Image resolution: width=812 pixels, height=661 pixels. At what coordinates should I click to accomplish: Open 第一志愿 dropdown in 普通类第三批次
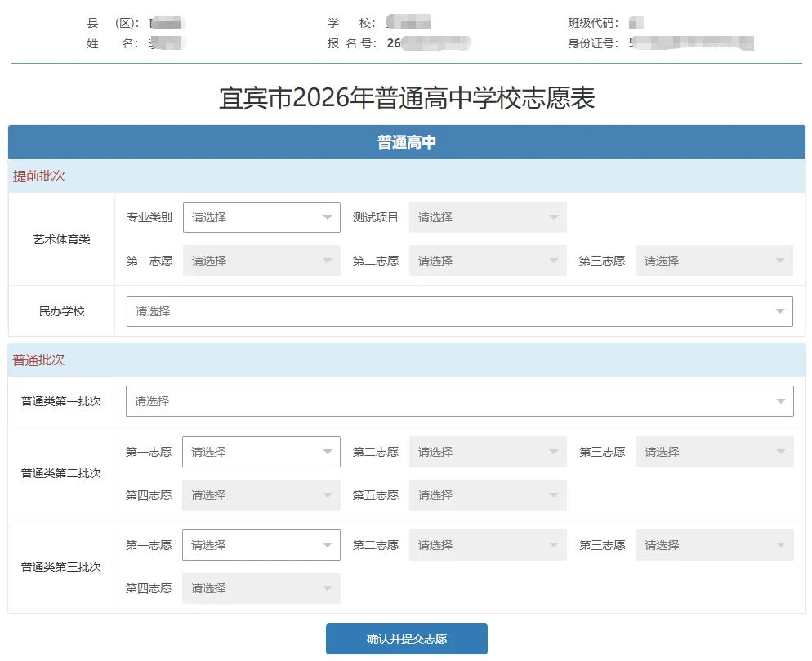coord(261,544)
